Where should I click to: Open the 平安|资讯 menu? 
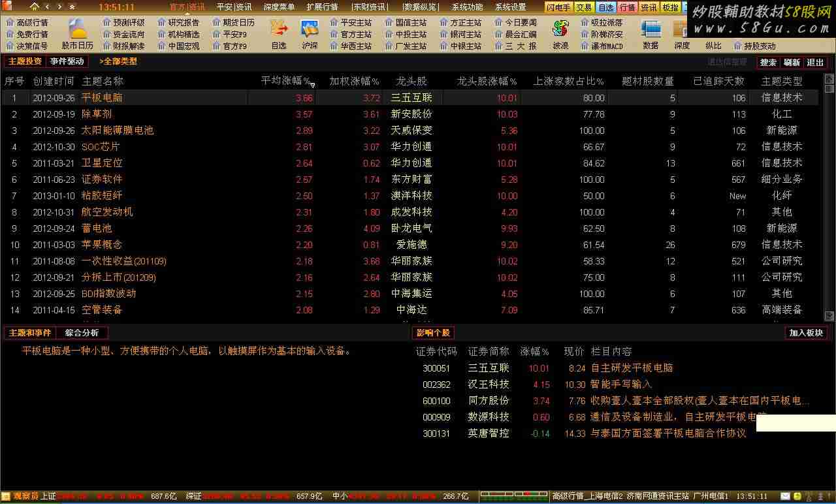tap(234, 7)
